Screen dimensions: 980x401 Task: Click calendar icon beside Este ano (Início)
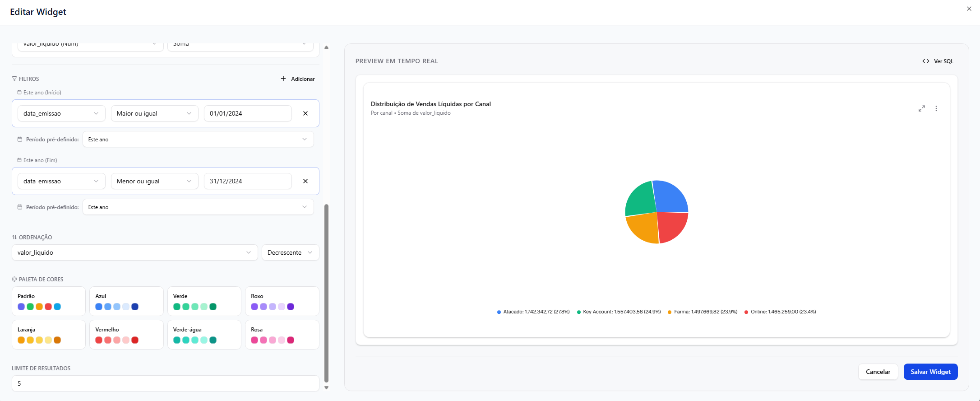pos(19,92)
